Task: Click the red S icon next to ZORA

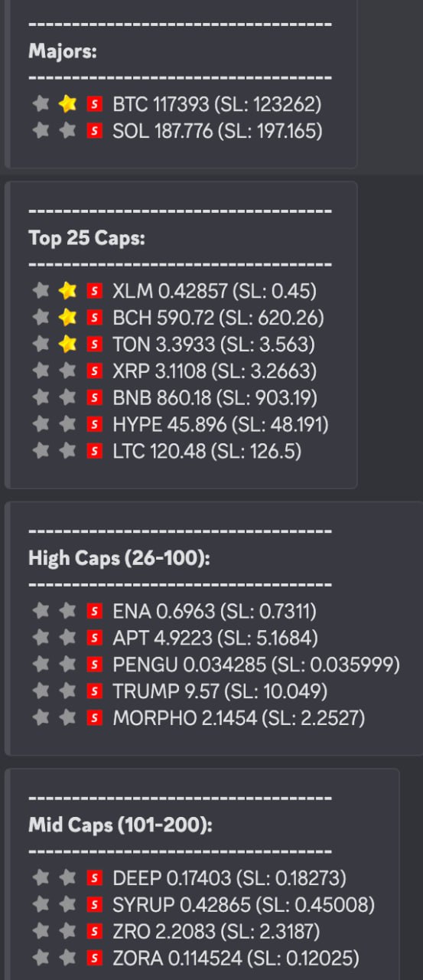Action: [x=94, y=958]
